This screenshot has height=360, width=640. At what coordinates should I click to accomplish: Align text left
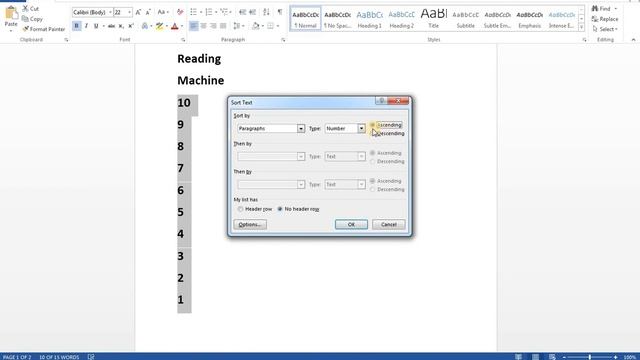(x=193, y=26)
